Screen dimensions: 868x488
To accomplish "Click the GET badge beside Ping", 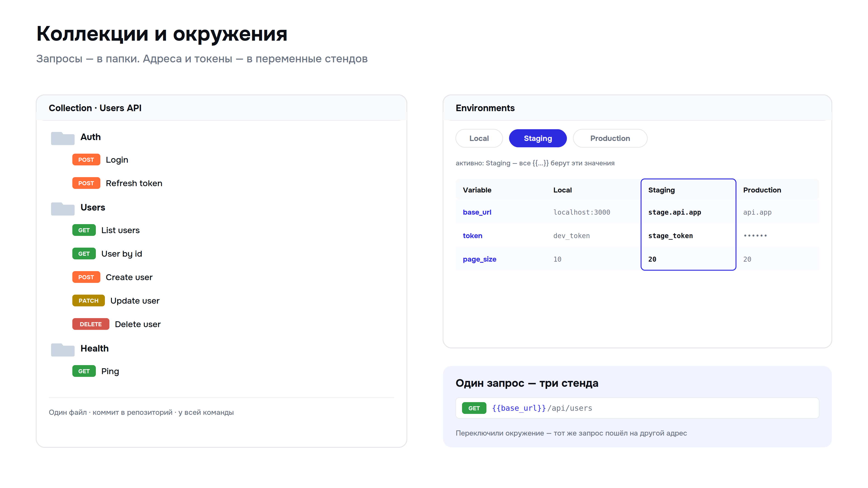I will click(84, 371).
